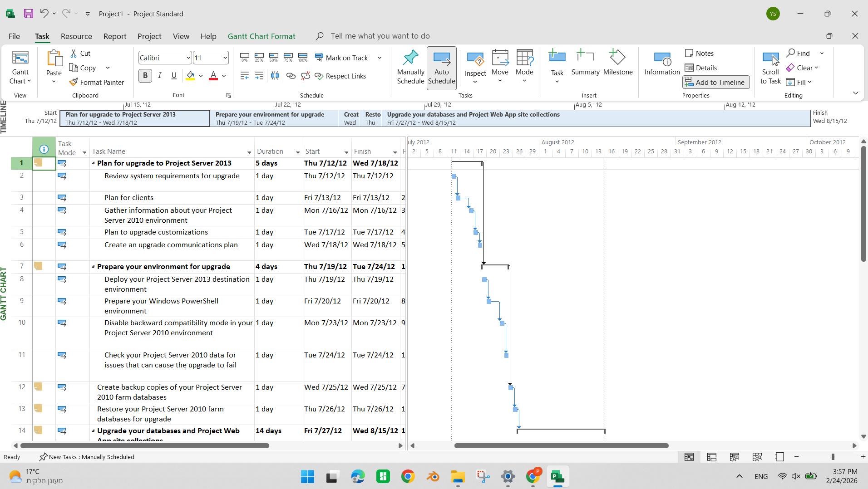Select the Format Painter tool
The image size is (868, 489).
[x=97, y=82]
